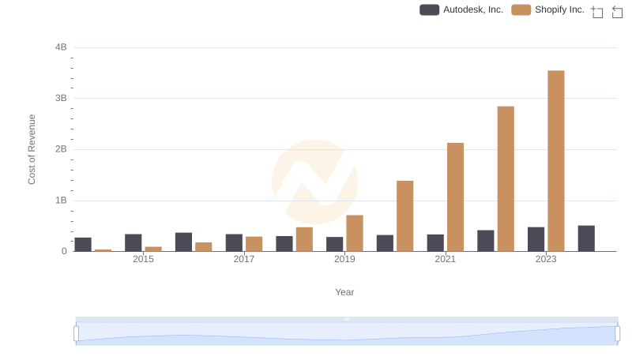632x364 pixels.
Task: Click the Autodesk bar for 2017
Action: pyautogui.click(x=234, y=243)
